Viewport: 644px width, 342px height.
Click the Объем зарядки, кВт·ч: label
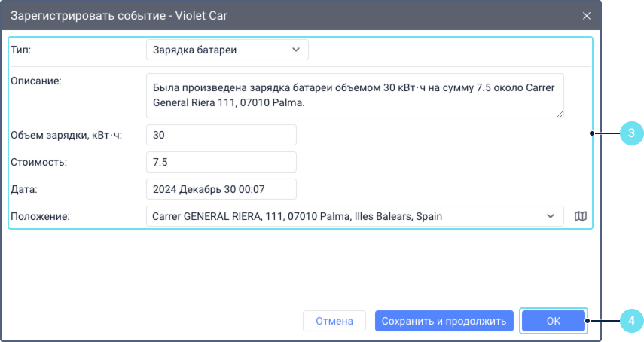pyautogui.click(x=66, y=135)
